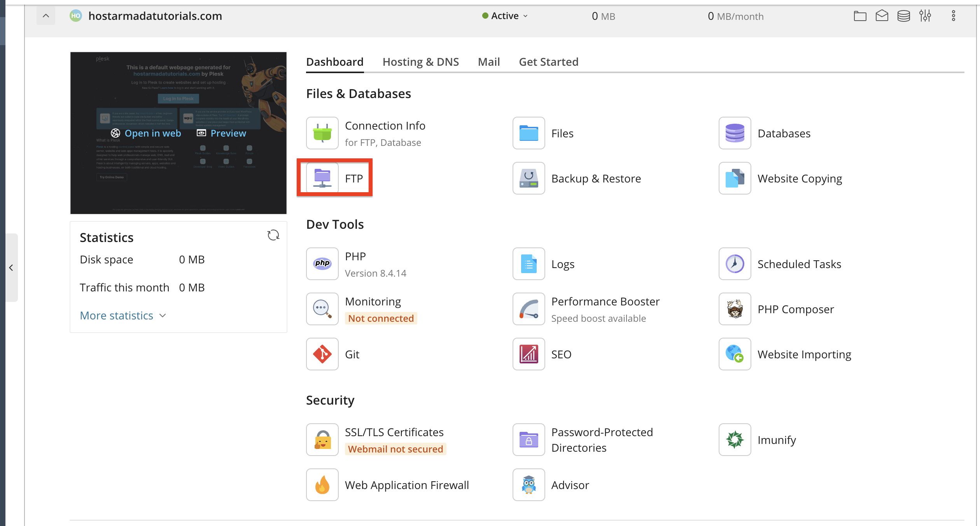Open the PHP Composer icon
Screen dimensions: 980x526
735,309
